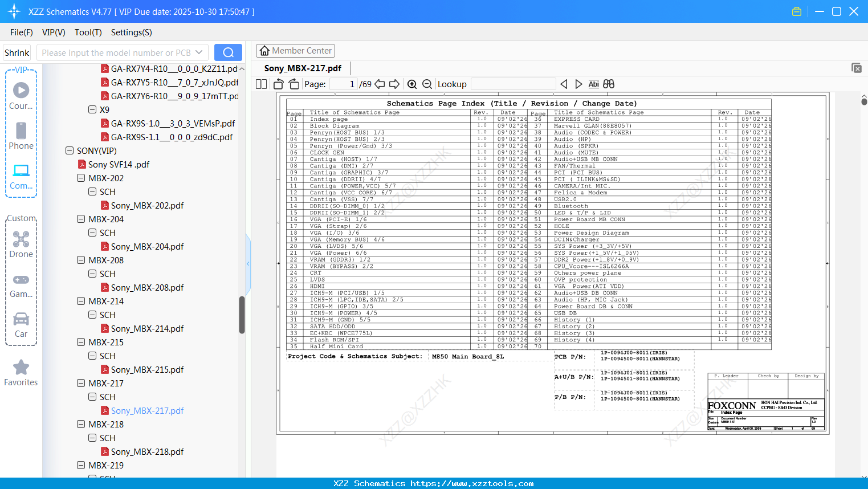Zoom out of the schematic page
Viewport: 868px width, 489px height.
pos(427,84)
